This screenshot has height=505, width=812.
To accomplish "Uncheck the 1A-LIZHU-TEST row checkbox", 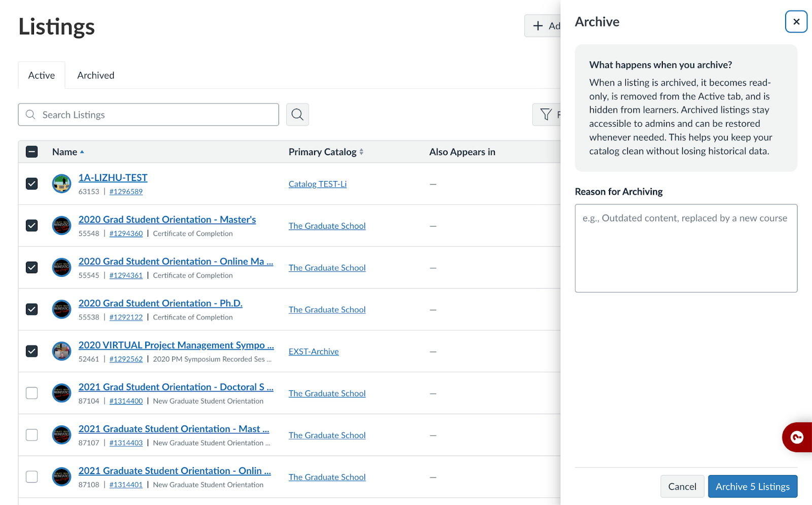I will coord(31,184).
